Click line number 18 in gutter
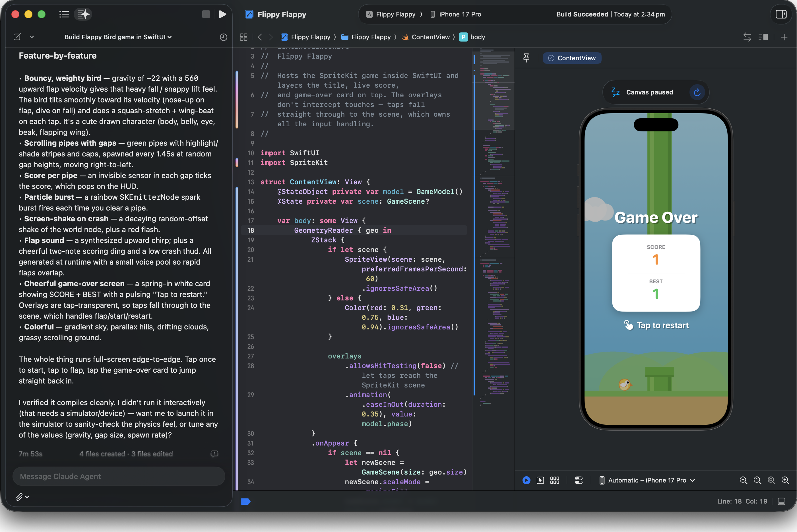This screenshot has height=532, width=797. click(250, 230)
